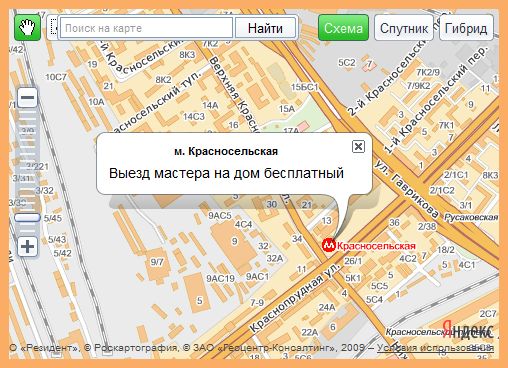The width and height of the screenshot is (508, 368).
Task: Click building label 26/1
Action: pyautogui.click(x=353, y=261)
